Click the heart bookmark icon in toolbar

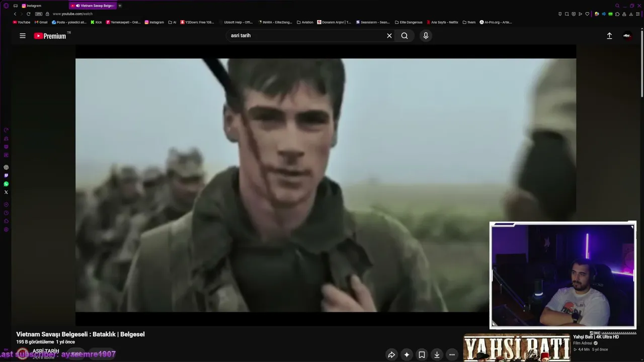587,14
